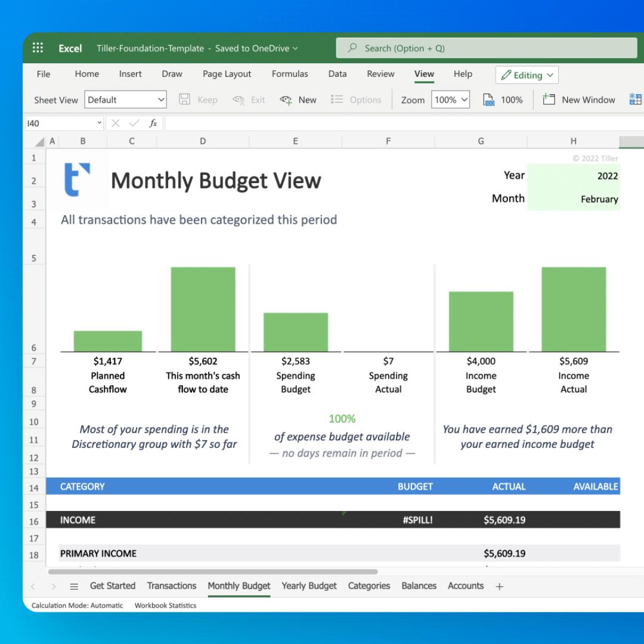Image resolution: width=644 pixels, height=644 pixels.
Task: Click the Keep sheet view save icon
Action: click(184, 100)
